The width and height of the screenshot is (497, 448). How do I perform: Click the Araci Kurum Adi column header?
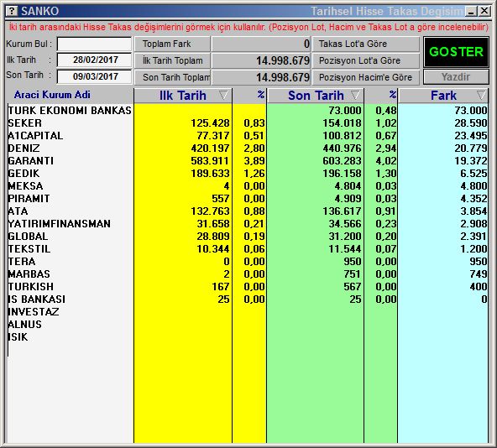pyautogui.click(x=52, y=95)
